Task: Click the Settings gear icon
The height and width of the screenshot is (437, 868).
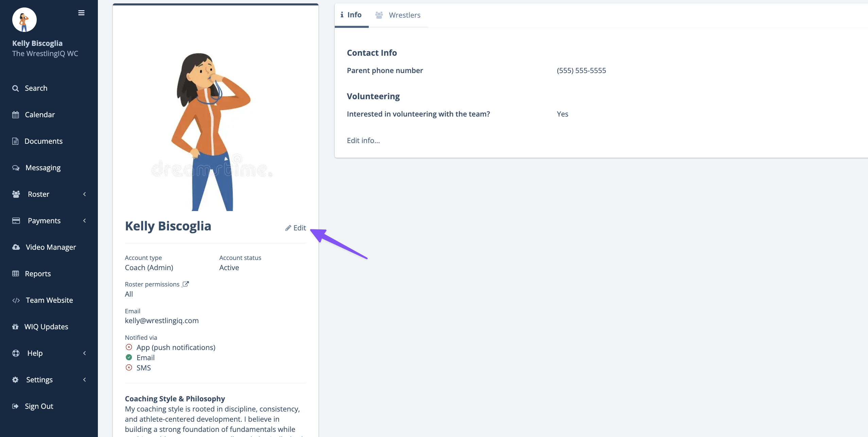Action: 15,380
